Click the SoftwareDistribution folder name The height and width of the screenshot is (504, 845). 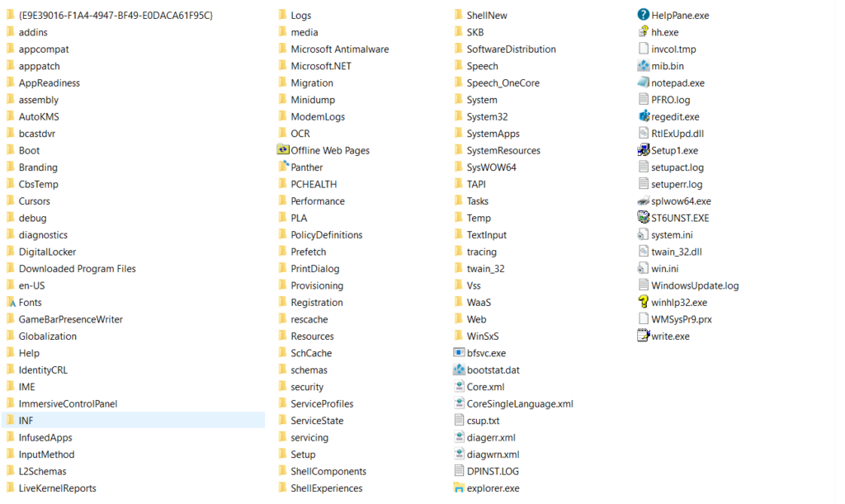click(x=511, y=49)
